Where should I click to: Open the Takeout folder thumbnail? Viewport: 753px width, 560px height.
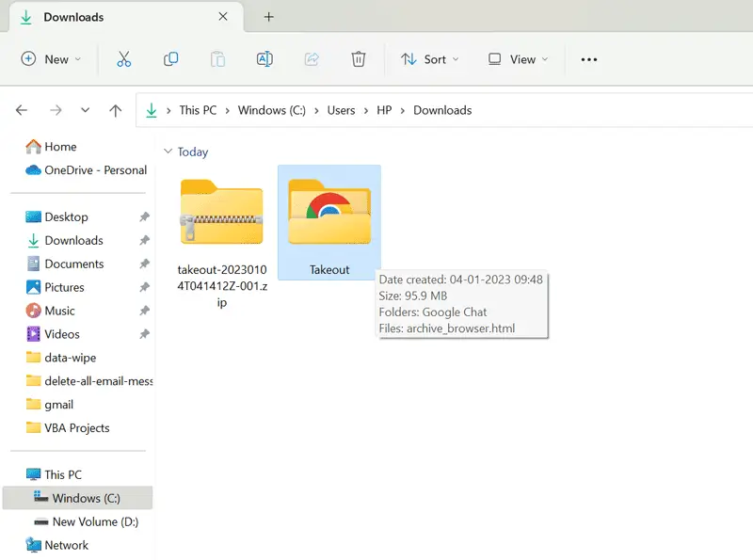[x=328, y=212]
